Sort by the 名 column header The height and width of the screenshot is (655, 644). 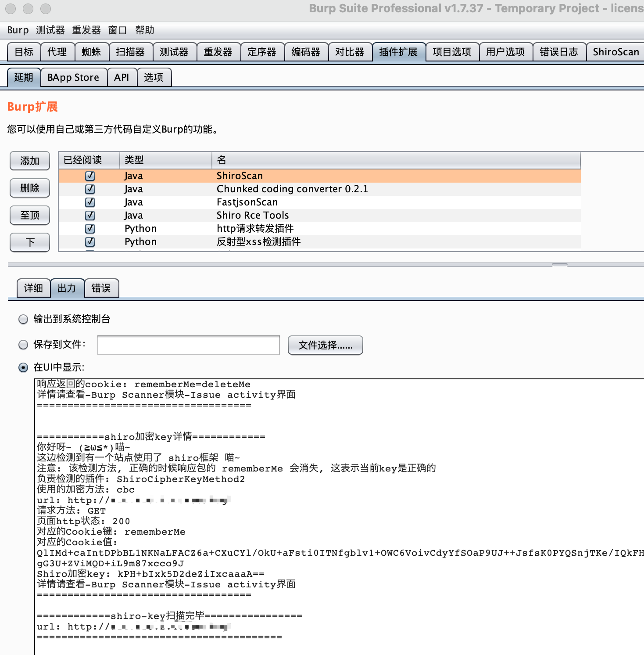point(396,160)
